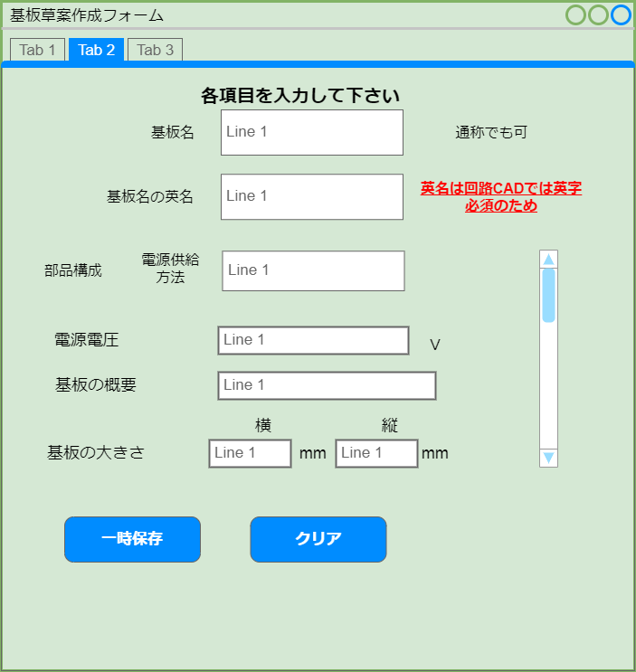Click the 電源供給方法 input field
Screen dimensions: 636x672
click(313, 270)
